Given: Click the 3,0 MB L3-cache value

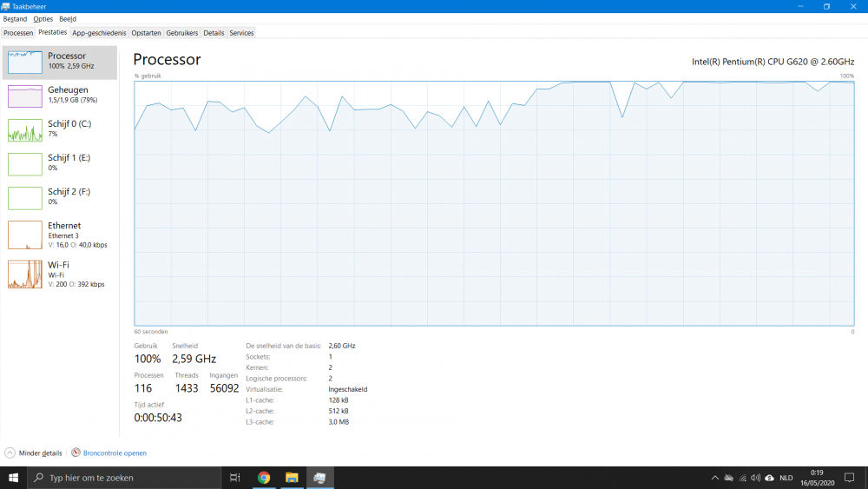Looking at the screenshot, I should coord(339,422).
